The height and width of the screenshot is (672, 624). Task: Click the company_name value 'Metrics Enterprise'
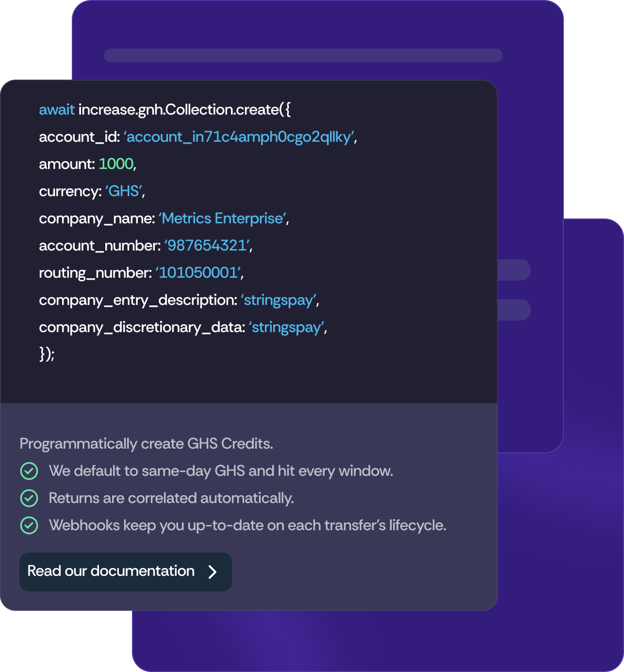point(223,218)
